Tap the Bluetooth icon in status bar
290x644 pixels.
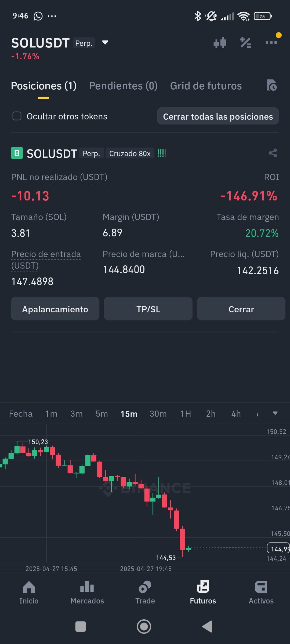198,16
